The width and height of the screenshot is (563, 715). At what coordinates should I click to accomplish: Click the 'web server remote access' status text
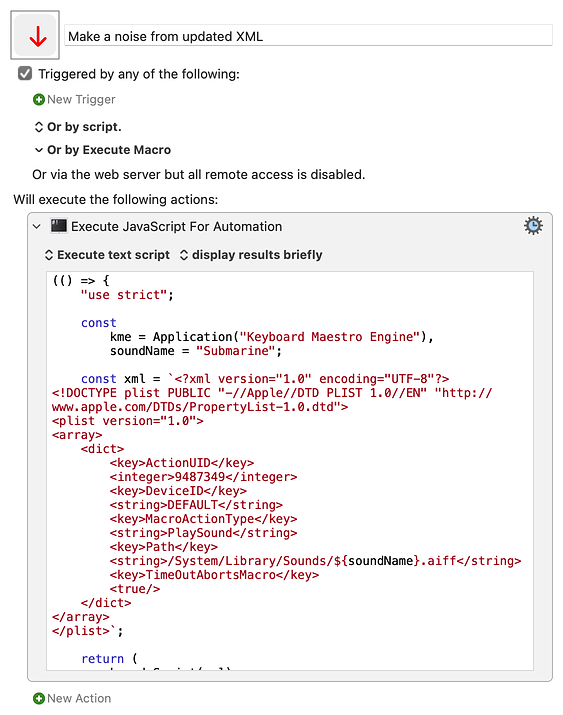click(x=198, y=175)
